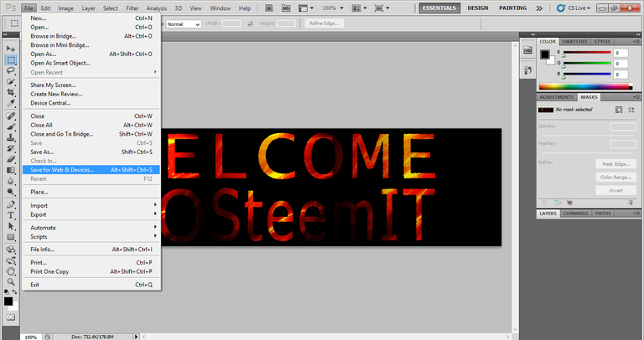The width and height of the screenshot is (644, 340).
Task: Select the Eyedropper tool
Action: (11, 103)
